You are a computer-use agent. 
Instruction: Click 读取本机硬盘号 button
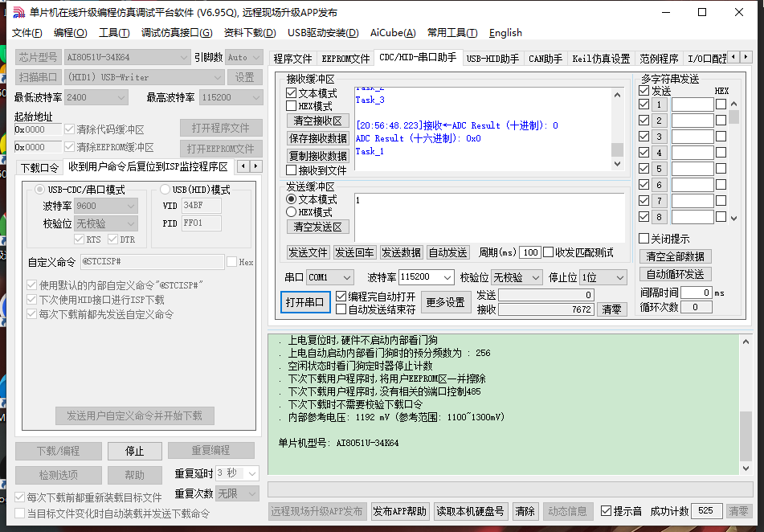[x=470, y=511]
